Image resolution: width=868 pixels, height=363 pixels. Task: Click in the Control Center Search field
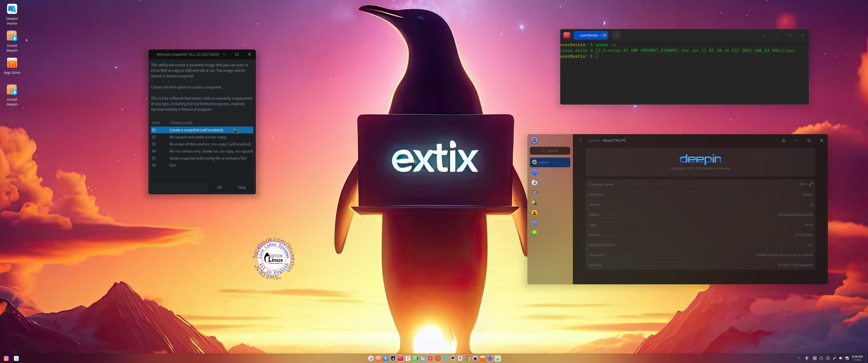pyautogui.click(x=550, y=151)
